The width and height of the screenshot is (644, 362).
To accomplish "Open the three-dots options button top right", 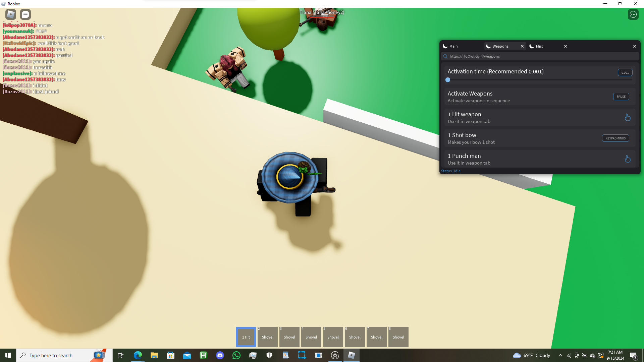I will coord(633,14).
